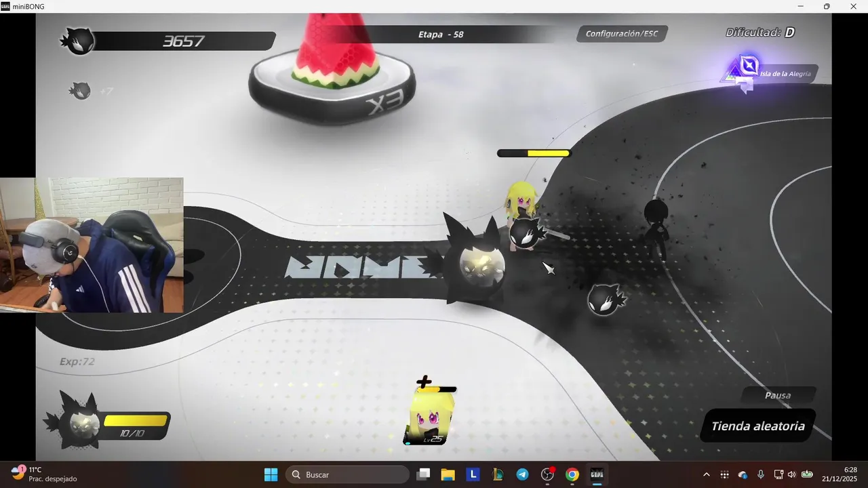This screenshot has width=868, height=488.
Task: Click the webcam overlay video feed
Action: point(92,245)
